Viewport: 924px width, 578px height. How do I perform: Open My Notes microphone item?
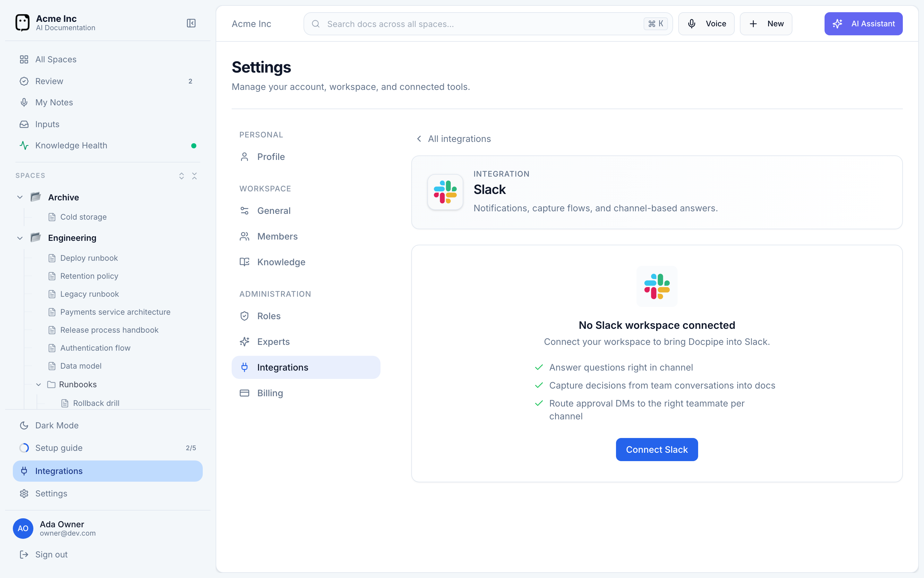(107, 102)
